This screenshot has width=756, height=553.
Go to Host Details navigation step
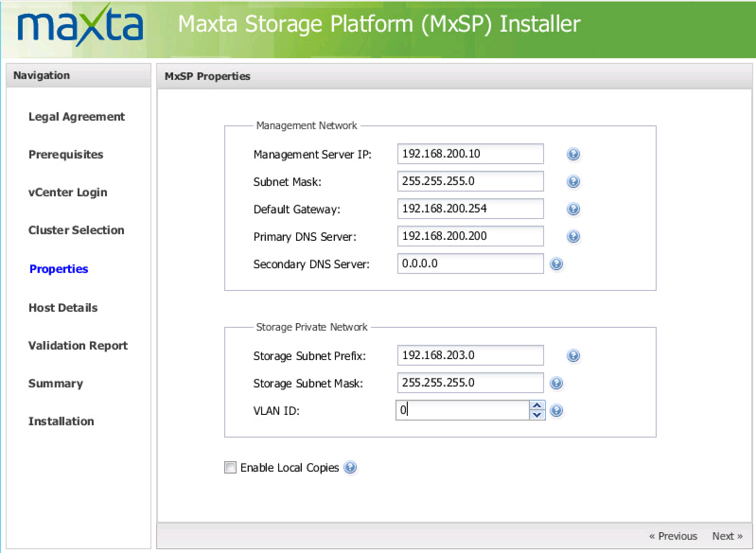click(x=63, y=307)
